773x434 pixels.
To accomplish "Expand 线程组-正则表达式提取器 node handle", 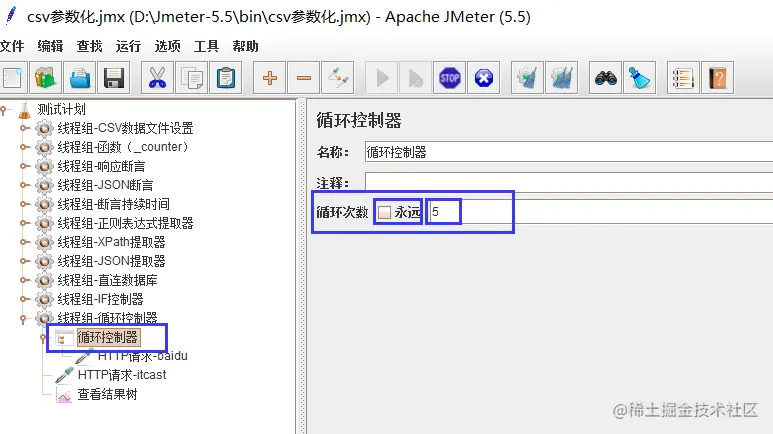I will pos(24,223).
